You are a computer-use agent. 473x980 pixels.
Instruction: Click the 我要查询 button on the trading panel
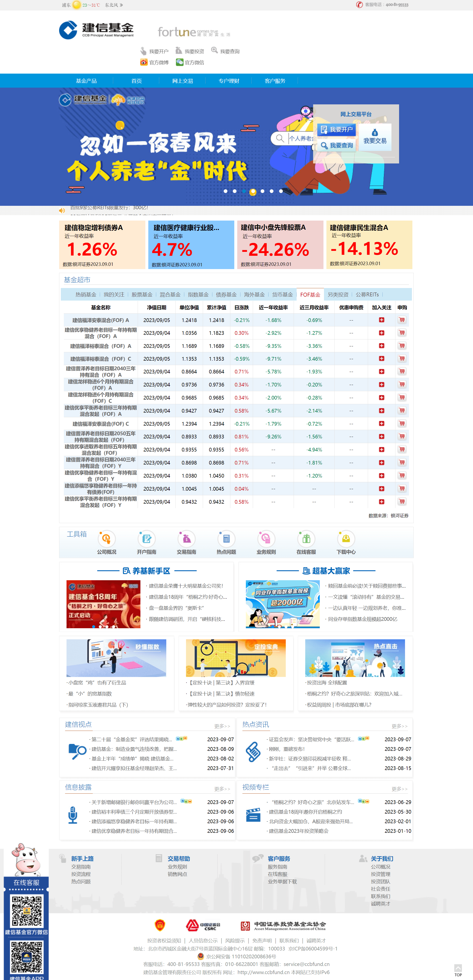coord(337,145)
